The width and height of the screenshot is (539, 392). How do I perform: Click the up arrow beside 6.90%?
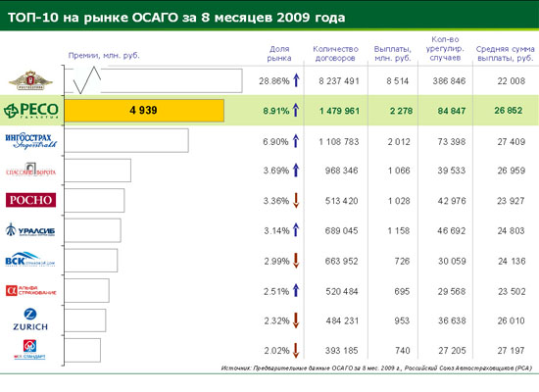pyautogui.click(x=296, y=141)
